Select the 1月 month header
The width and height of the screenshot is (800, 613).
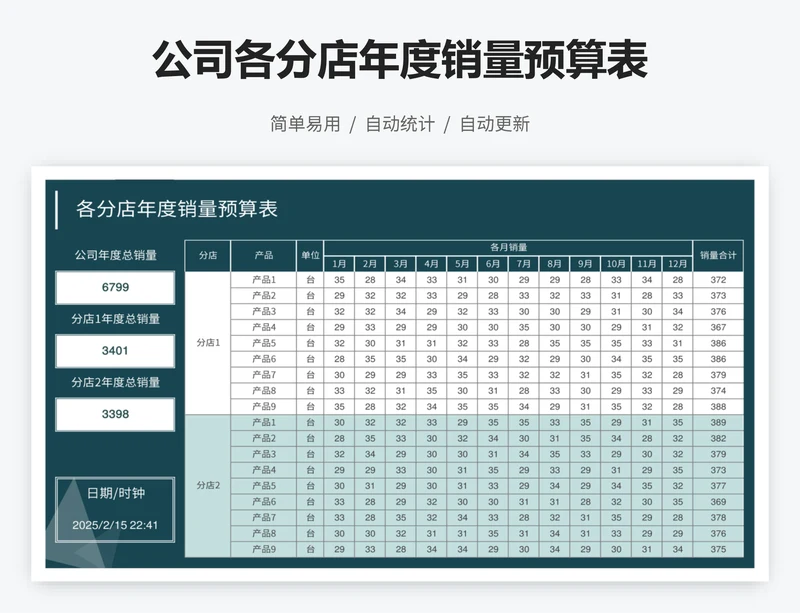click(x=339, y=264)
